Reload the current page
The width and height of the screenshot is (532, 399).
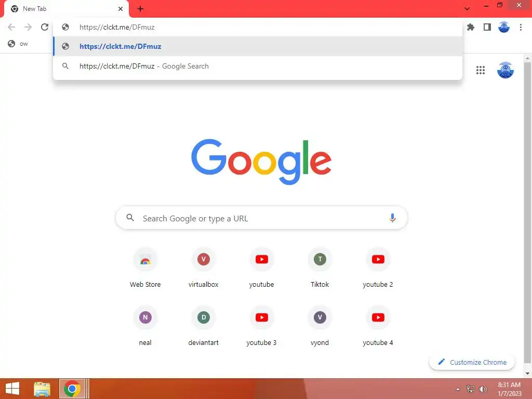pyautogui.click(x=45, y=27)
